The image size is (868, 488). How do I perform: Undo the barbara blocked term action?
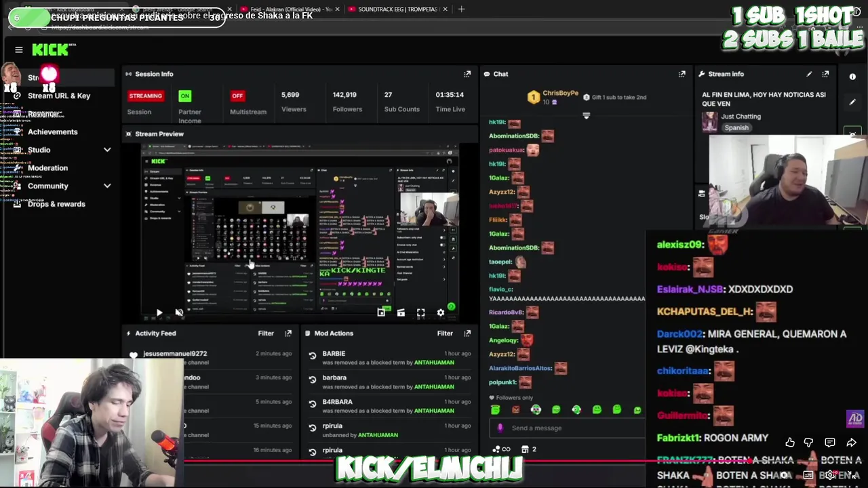(313, 380)
